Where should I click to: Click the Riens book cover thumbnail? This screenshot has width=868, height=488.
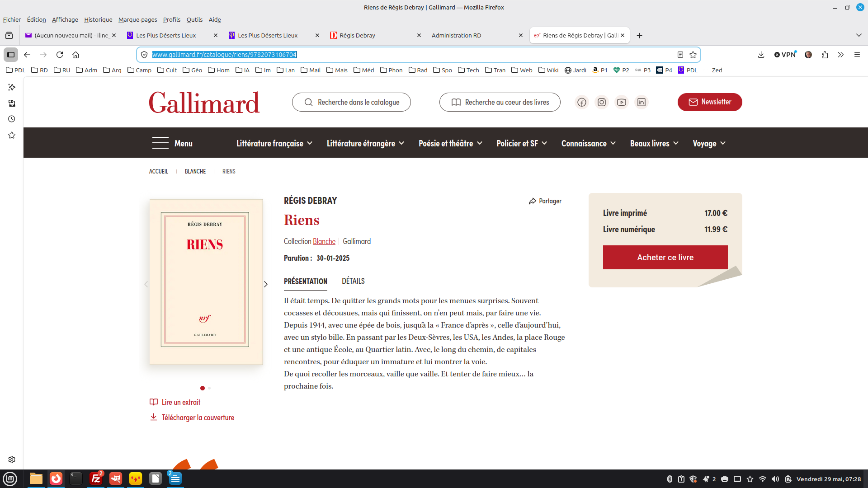tap(206, 282)
